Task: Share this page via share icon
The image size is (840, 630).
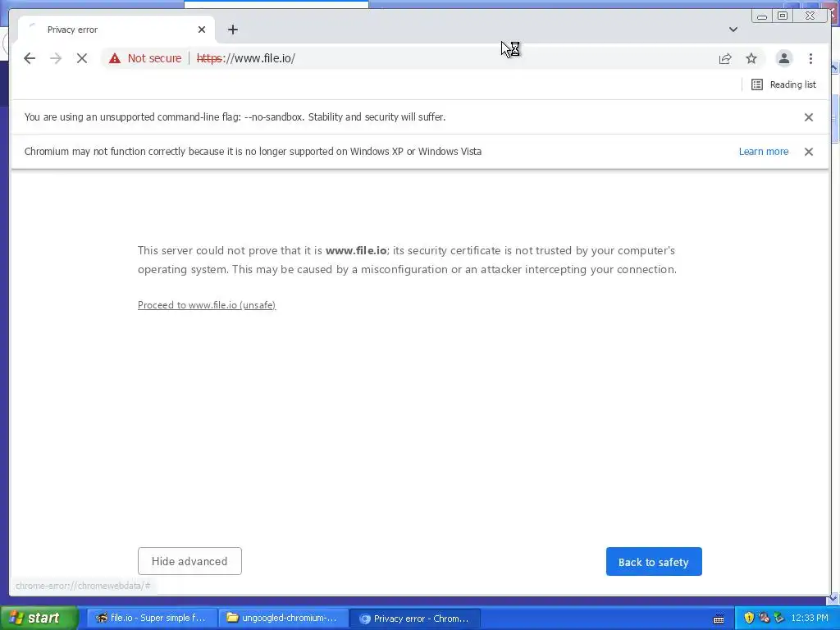Action: pos(725,58)
